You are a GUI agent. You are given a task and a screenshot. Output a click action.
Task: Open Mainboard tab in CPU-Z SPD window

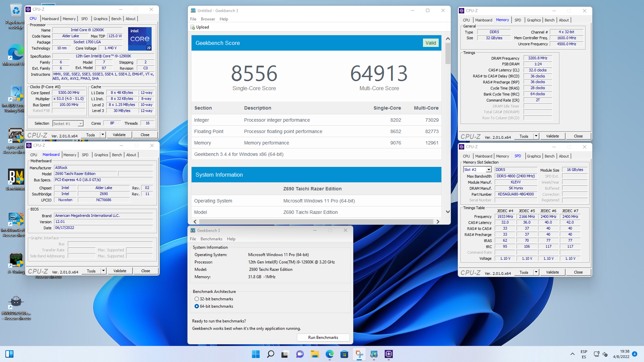tap(483, 156)
